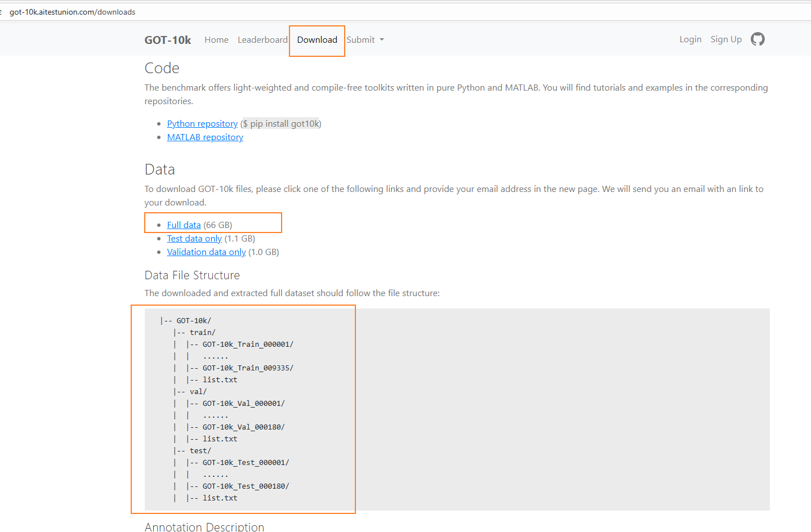The width and height of the screenshot is (811, 532).
Task: Click the browser address bar URL
Action: click(x=72, y=12)
